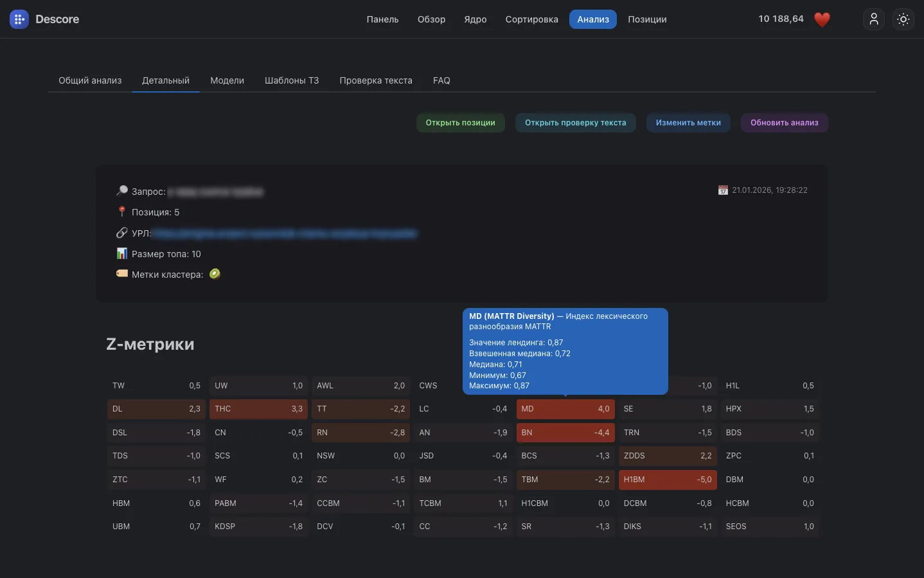Switch to the Общий анализ tab
The height and width of the screenshot is (578, 924).
coord(90,80)
